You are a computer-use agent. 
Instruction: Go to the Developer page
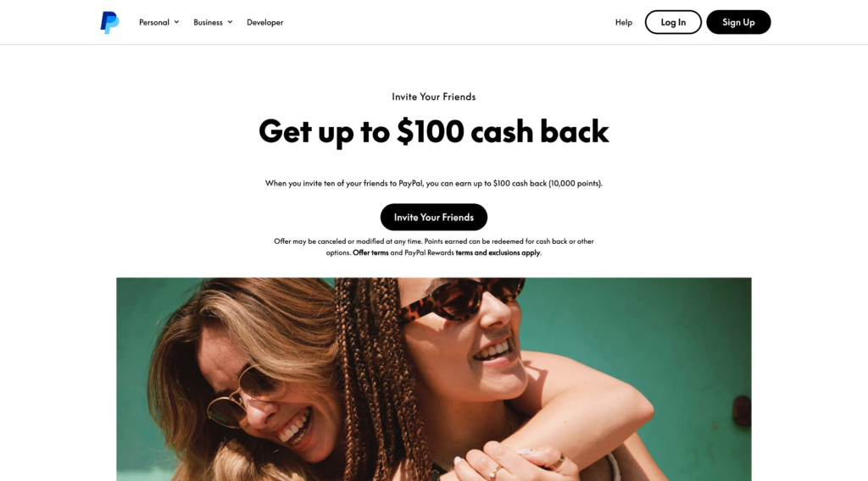point(264,22)
